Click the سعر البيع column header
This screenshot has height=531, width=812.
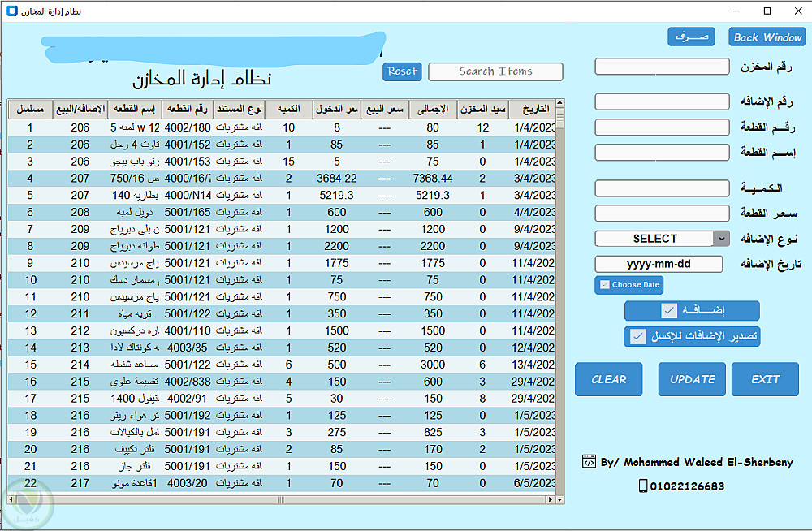point(385,109)
